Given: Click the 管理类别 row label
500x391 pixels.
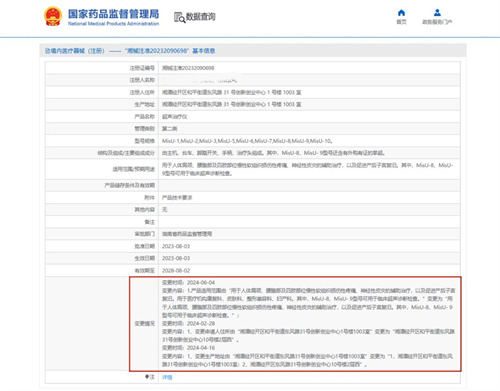Looking at the screenshot, I should 145,129.
